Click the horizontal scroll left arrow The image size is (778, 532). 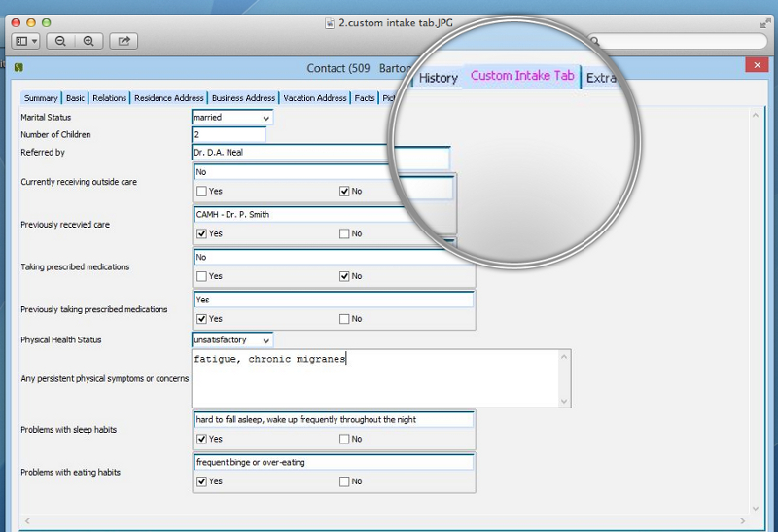tap(27, 521)
